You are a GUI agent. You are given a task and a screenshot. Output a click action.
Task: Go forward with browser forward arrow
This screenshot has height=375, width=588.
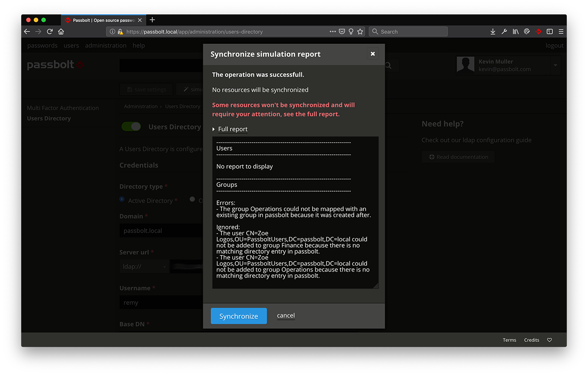[38, 32]
